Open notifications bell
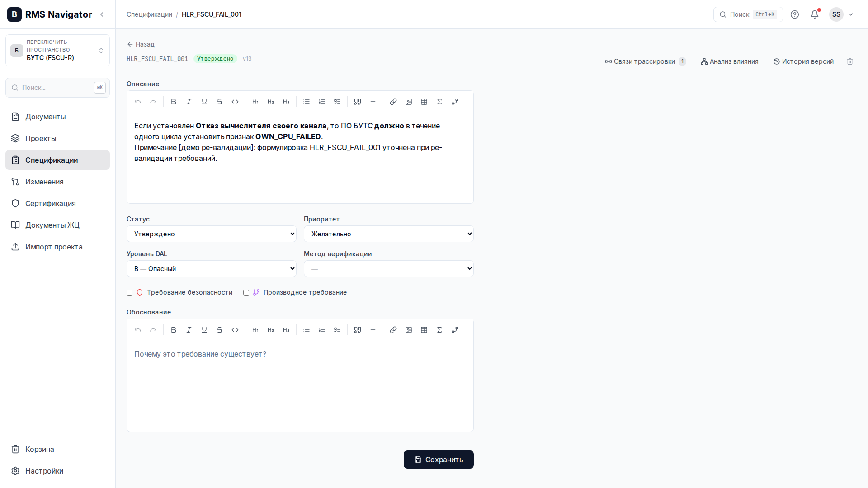The image size is (868, 488). (x=815, y=14)
